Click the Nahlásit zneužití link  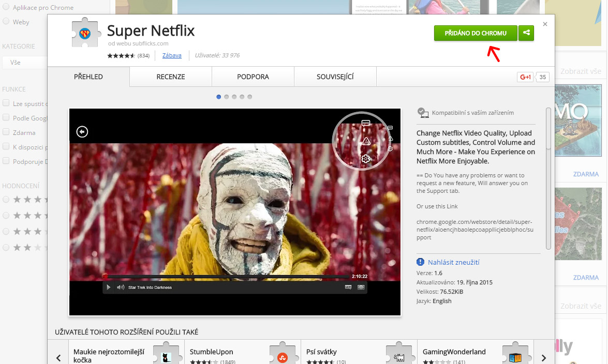454,263
